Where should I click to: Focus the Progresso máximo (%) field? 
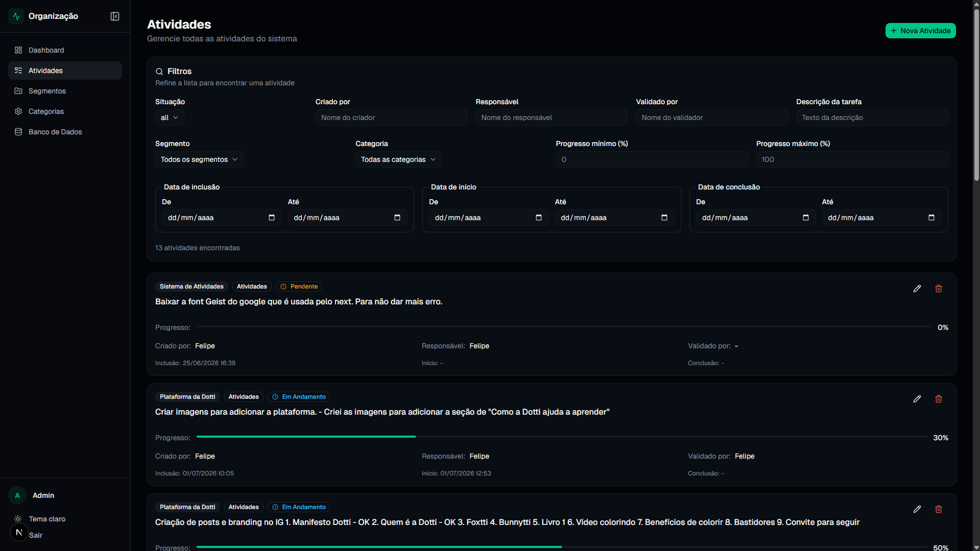[x=852, y=159]
